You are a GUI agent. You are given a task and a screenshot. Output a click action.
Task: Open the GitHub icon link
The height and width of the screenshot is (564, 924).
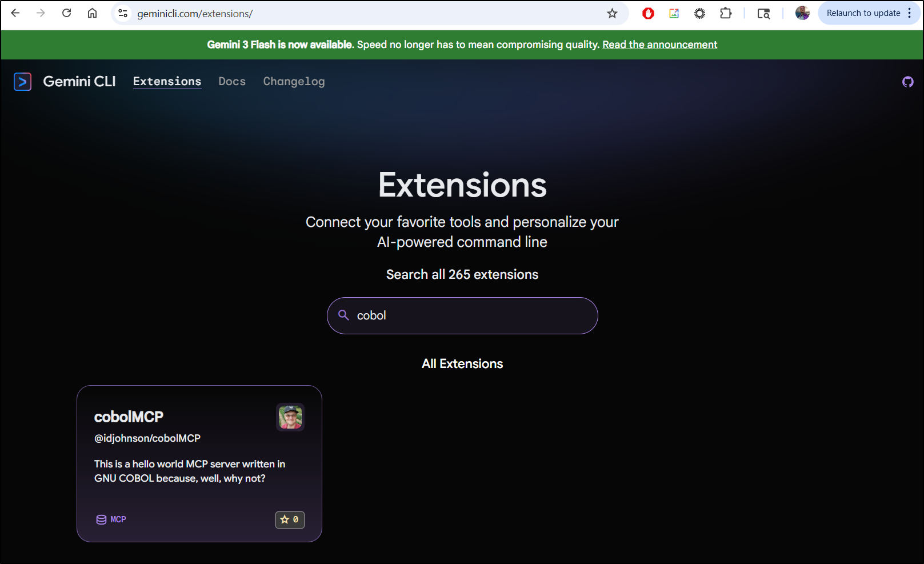click(907, 82)
